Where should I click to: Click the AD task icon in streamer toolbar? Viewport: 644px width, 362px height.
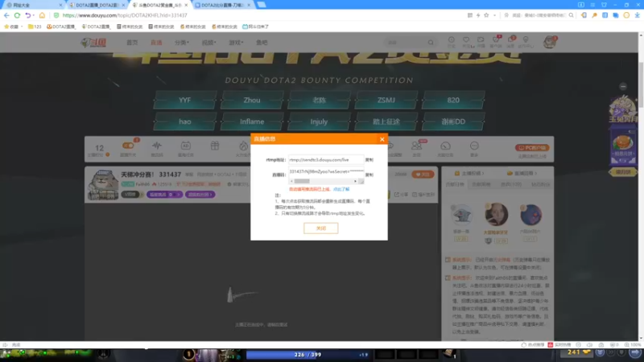[186, 146]
